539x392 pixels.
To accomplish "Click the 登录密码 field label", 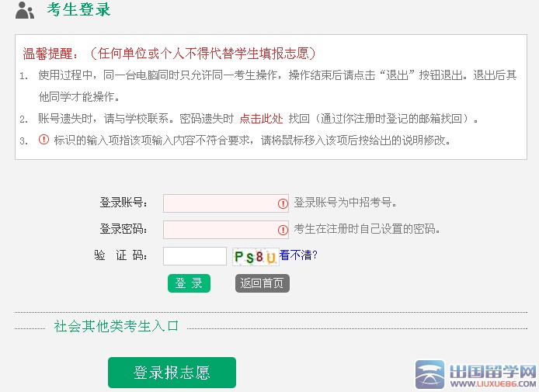I will click(124, 229).
